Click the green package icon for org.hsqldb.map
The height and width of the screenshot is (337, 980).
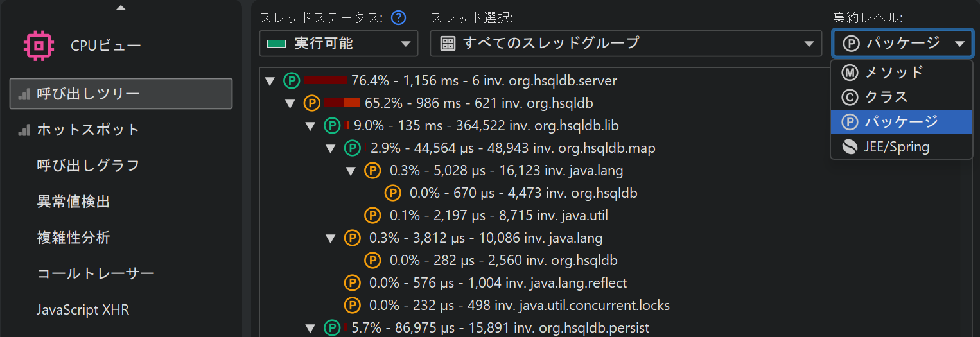pos(352,148)
